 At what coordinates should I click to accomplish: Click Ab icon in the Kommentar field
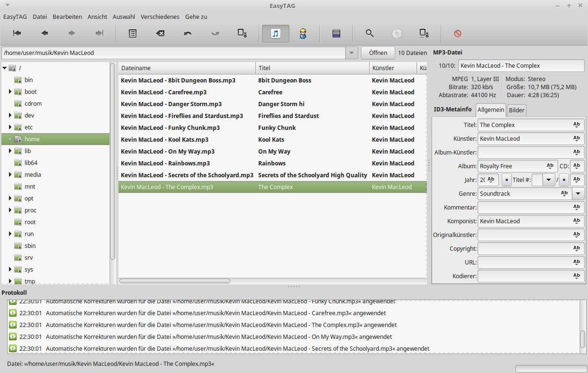(x=577, y=207)
